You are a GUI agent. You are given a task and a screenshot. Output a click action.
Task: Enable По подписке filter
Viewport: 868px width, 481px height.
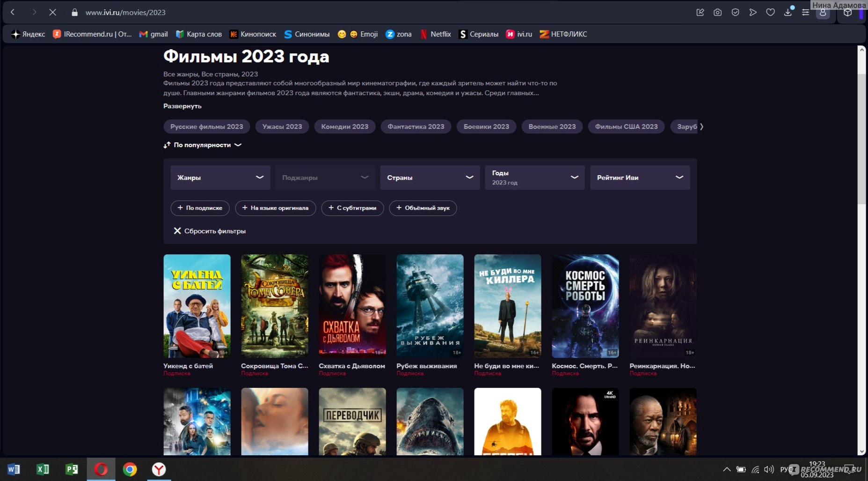[200, 208]
